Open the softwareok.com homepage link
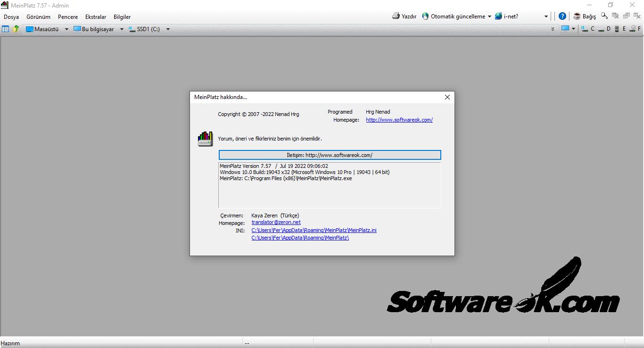Screen dimensions: 644x348 coord(399,120)
